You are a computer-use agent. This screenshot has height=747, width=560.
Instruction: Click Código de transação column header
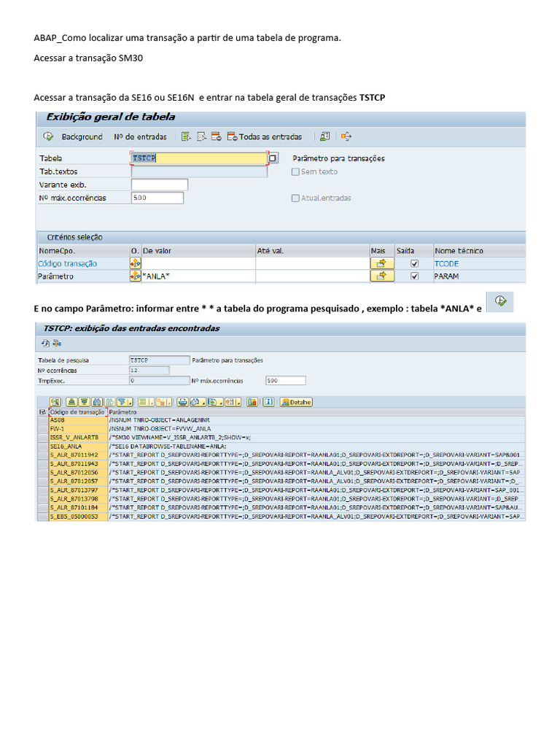[x=77, y=412]
